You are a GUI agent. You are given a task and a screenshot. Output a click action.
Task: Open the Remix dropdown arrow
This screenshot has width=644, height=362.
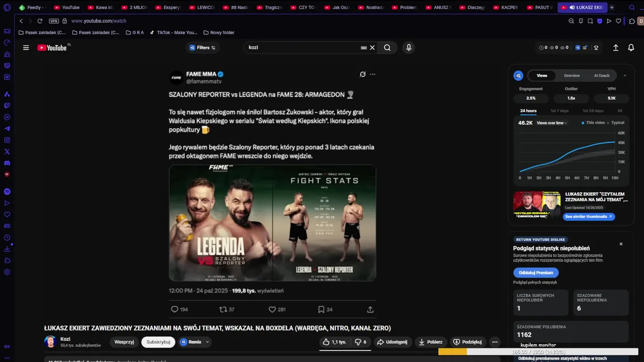pos(207,342)
